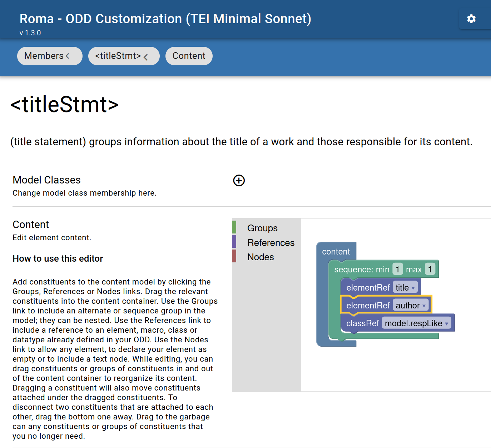Select the Content breadcrumb tab

(x=189, y=56)
